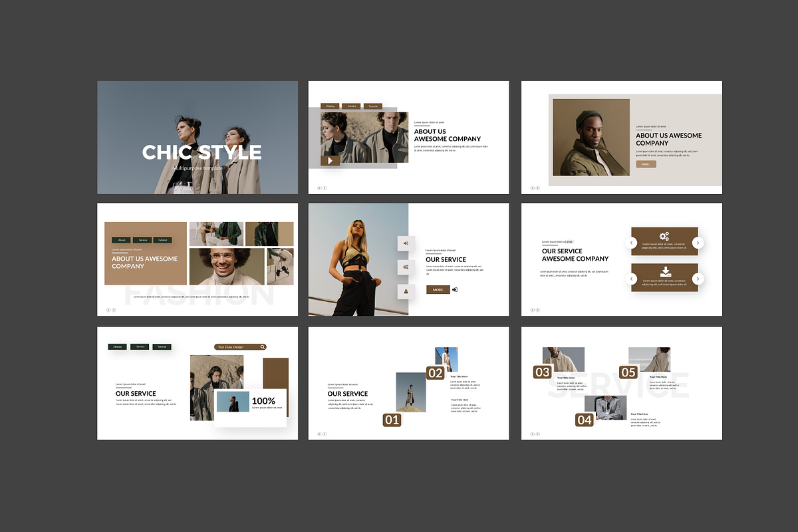The width and height of the screenshot is (798, 532).
Task: Click into the Top Class Design search field
Action: (240, 346)
